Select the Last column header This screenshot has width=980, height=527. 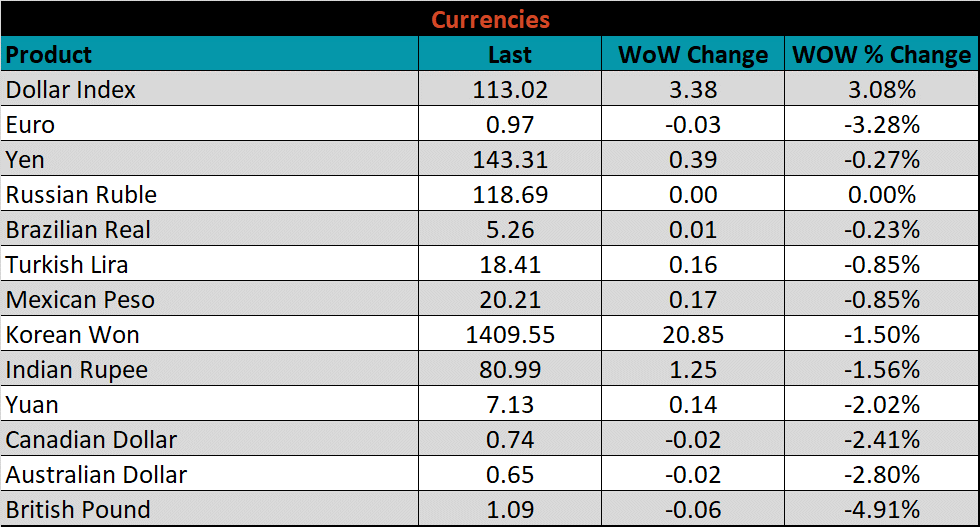point(510,54)
